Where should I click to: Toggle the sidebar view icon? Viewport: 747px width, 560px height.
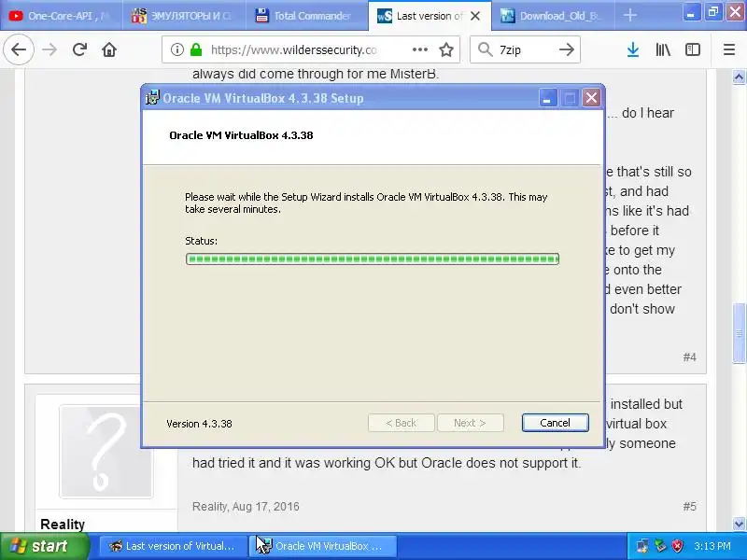(693, 49)
